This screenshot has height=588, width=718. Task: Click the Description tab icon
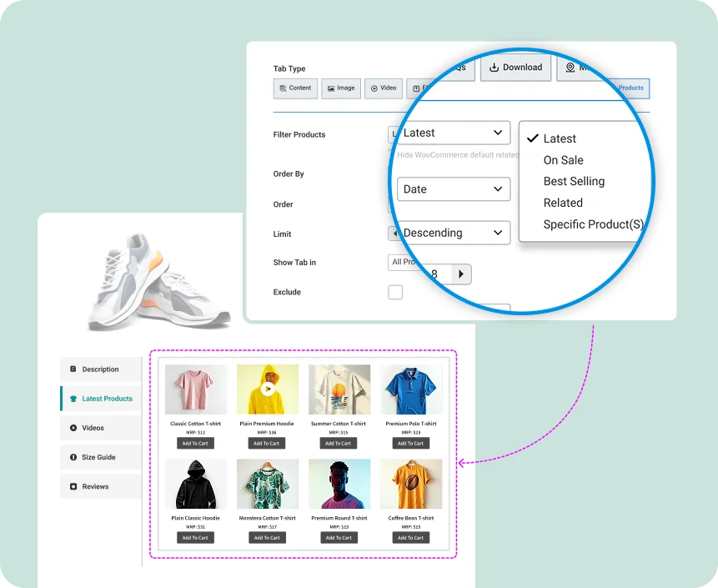73,369
